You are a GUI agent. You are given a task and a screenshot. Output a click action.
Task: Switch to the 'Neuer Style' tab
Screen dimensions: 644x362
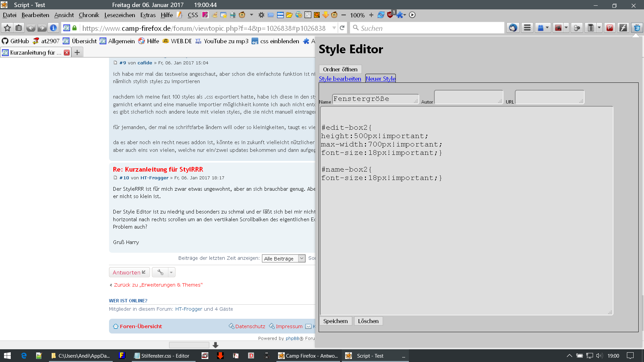(380, 79)
